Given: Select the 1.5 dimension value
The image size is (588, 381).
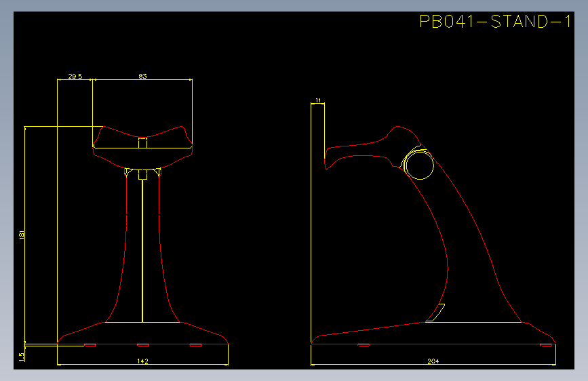Looking at the screenshot, I should 22,357.
